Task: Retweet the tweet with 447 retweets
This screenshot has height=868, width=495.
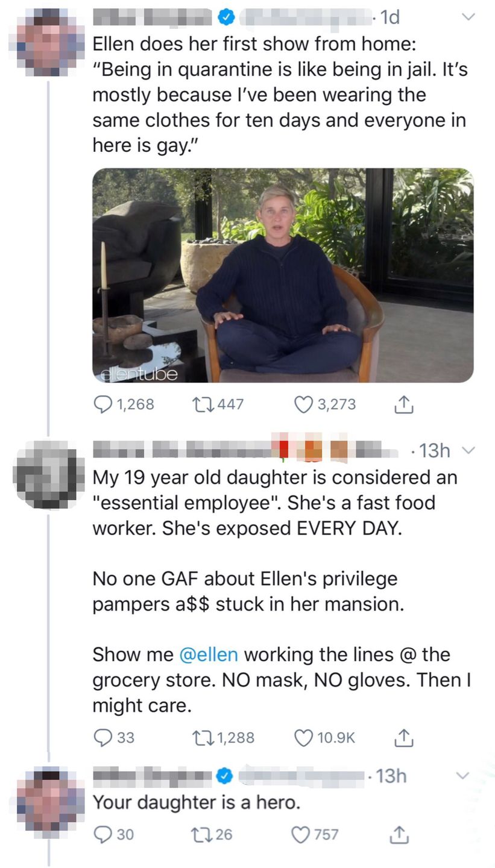Action: coord(200,404)
